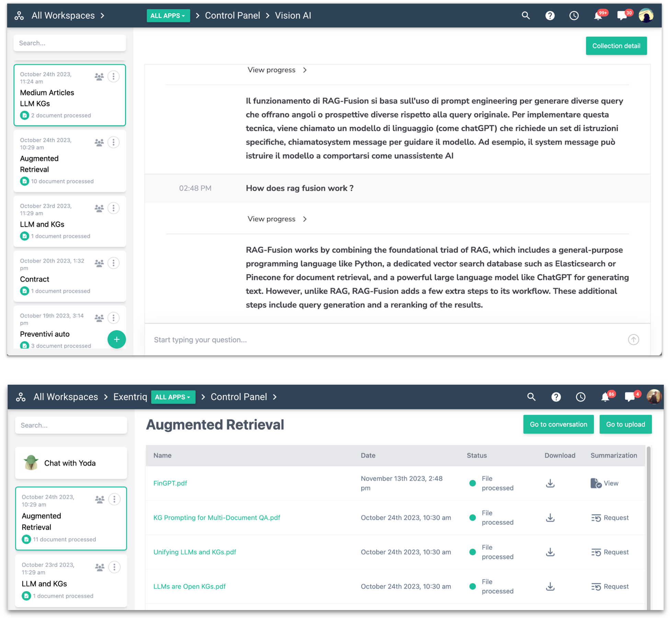Click the help question mark in top bar
The width and height of the screenshot is (672, 620).
(550, 16)
